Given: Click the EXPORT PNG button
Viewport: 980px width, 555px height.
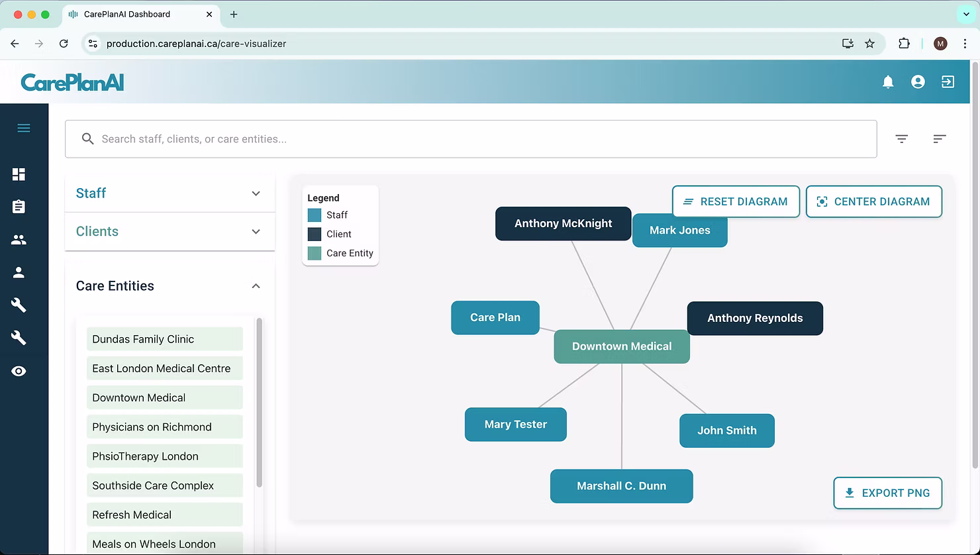Looking at the screenshot, I should pos(887,493).
